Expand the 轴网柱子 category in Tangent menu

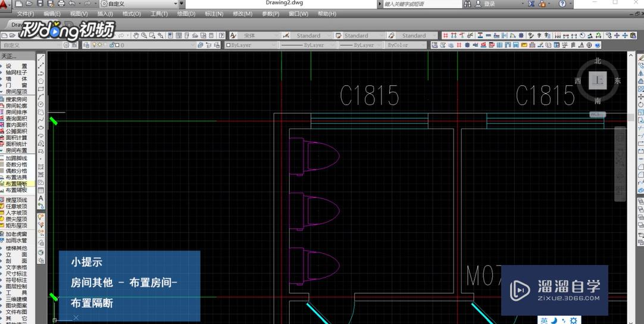17,72
